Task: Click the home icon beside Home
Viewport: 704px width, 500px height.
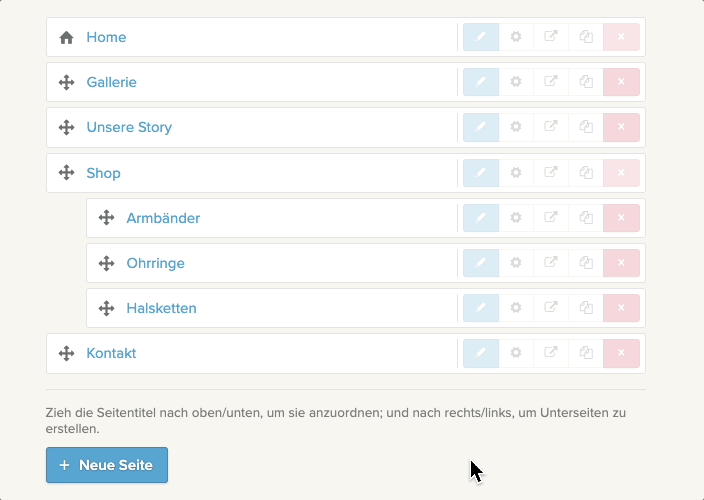Action: [x=66, y=37]
